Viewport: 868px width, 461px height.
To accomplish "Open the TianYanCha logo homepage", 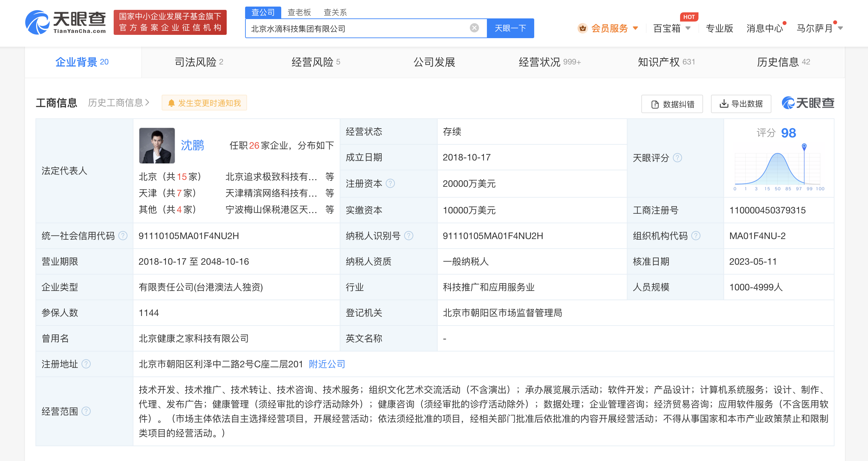I will pyautogui.click(x=66, y=22).
